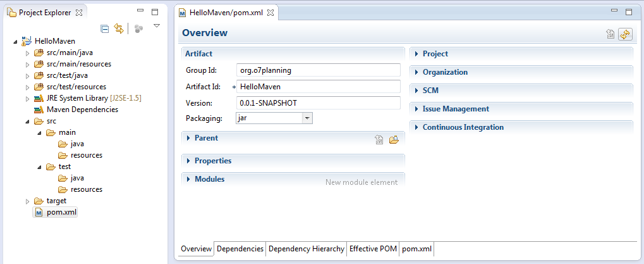Click the HelloMaven project icon

27,41
